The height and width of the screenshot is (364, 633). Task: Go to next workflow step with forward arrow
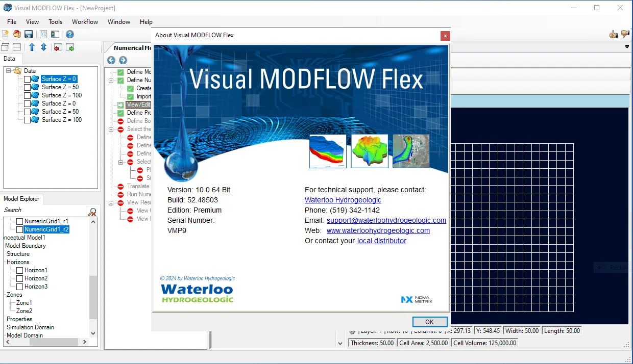click(123, 60)
